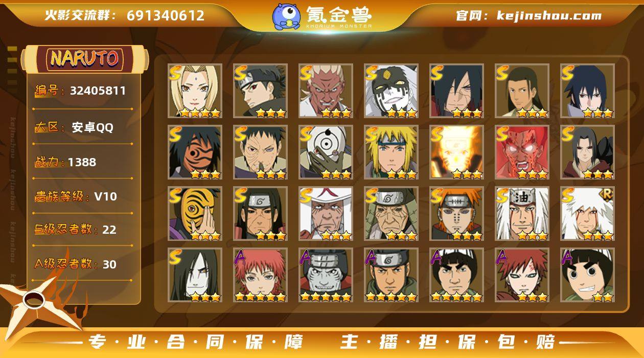The image size is (644, 358).
Task: Click the Tsunade portrait with four stars
Action: [x=195, y=91]
